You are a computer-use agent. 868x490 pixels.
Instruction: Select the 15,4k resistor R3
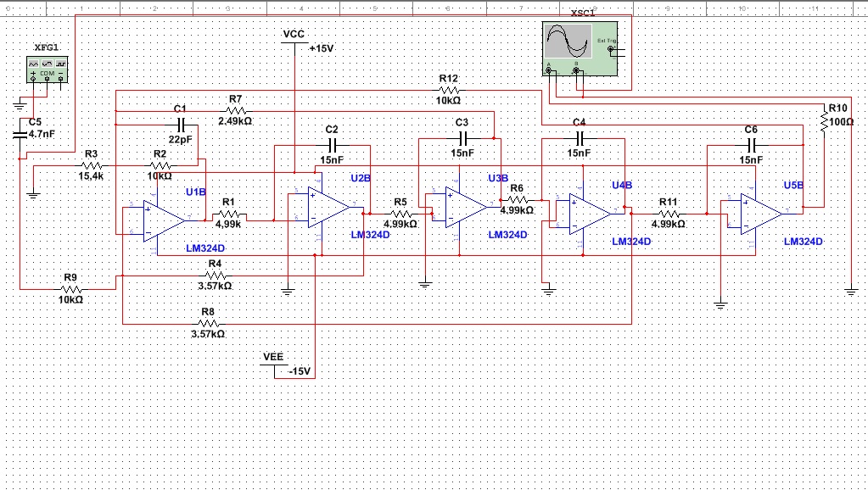click(x=91, y=164)
